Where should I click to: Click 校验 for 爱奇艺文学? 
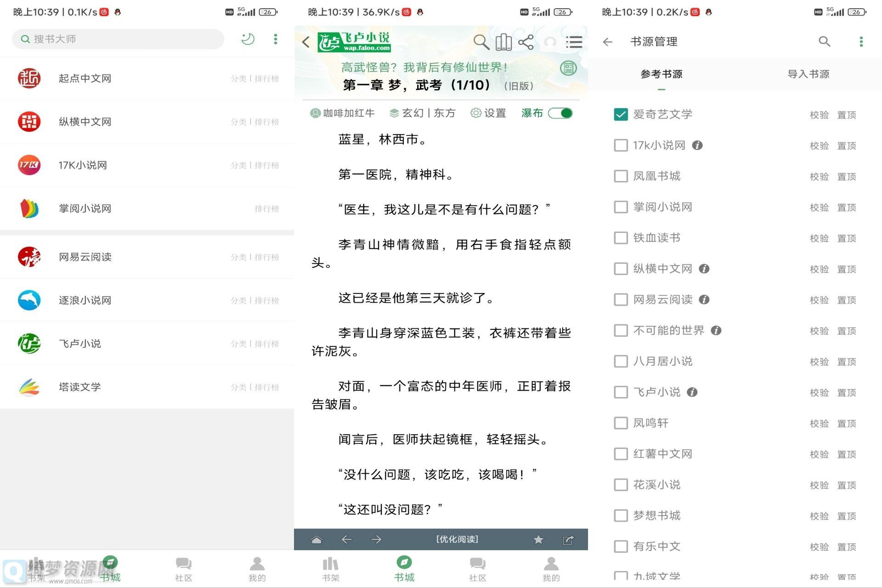819,115
